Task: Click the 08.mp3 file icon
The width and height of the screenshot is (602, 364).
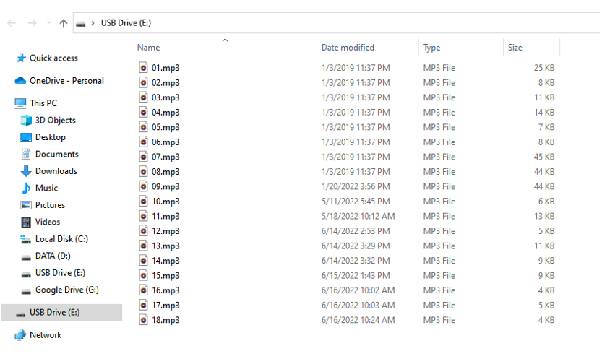Action: [143, 172]
